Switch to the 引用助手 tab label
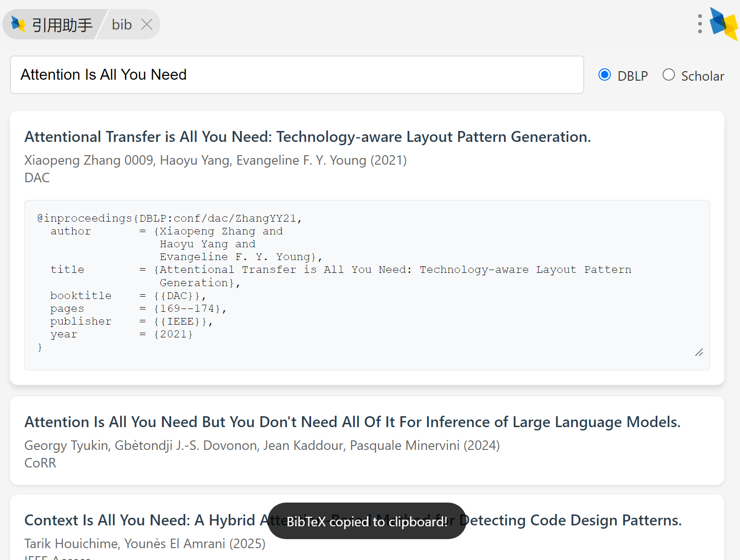Screen dimensions: 740x560 click(x=62, y=25)
